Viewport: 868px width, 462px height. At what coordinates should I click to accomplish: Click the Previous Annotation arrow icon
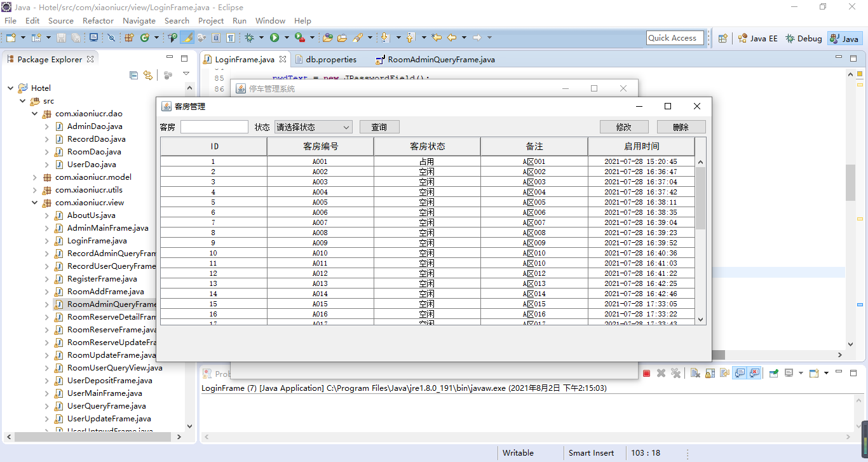point(410,38)
